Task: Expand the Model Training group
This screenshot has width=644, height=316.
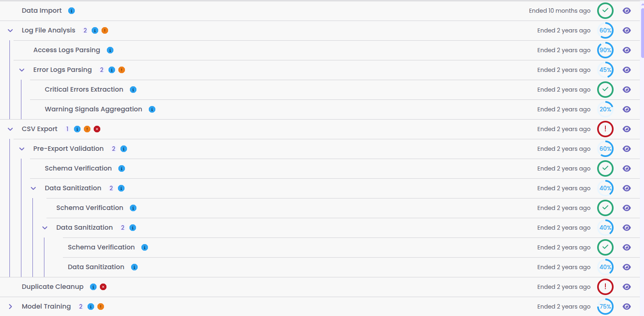Action: [x=11, y=307]
